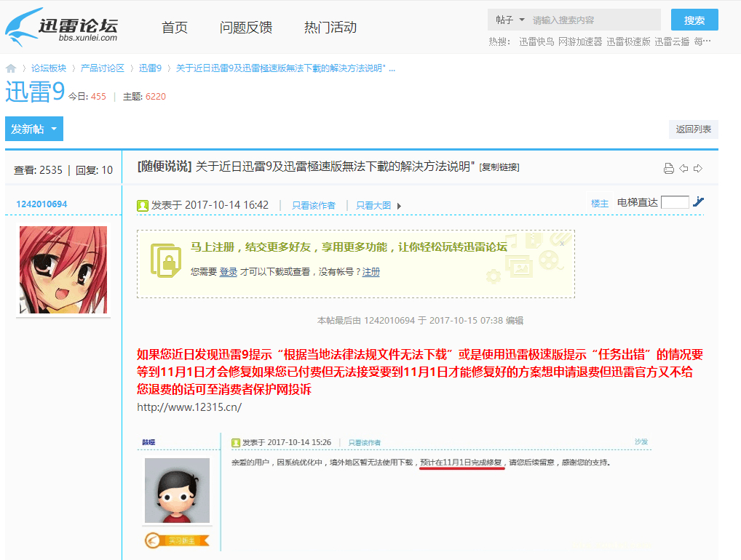Open the 首页 menu item
This screenshot has height=560, width=741.
click(x=175, y=28)
